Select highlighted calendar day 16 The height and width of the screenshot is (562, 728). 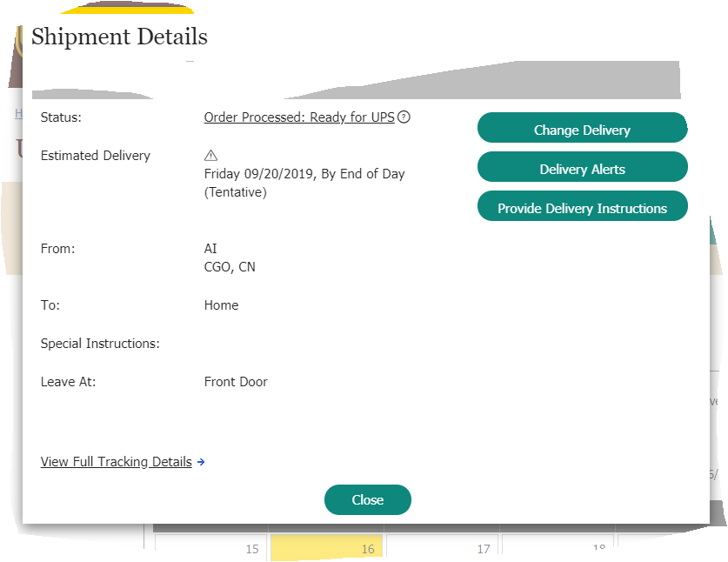326,547
